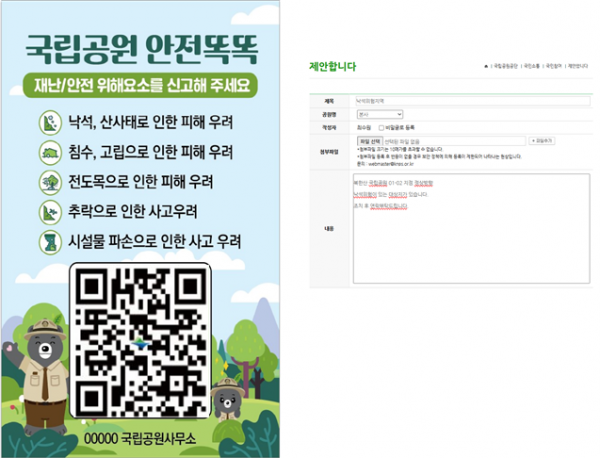Go to 국립공원공단 breadcrumb link
The width and height of the screenshot is (600, 458).
pyautogui.click(x=507, y=64)
